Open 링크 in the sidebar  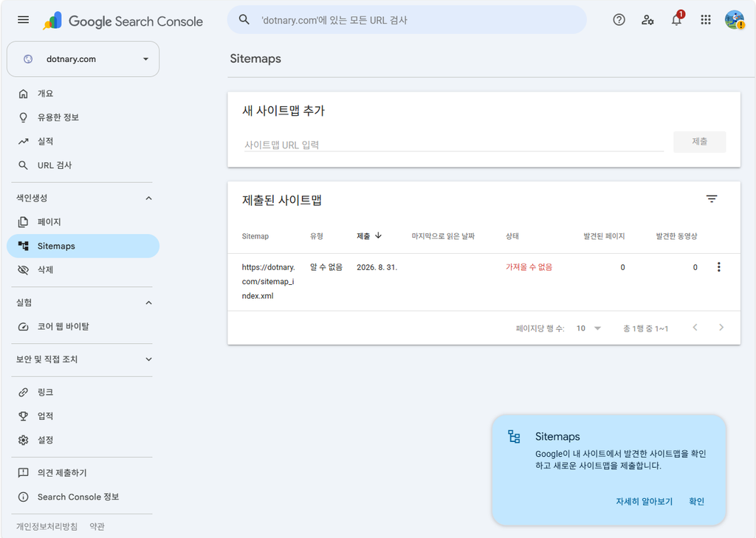coord(83,393)
